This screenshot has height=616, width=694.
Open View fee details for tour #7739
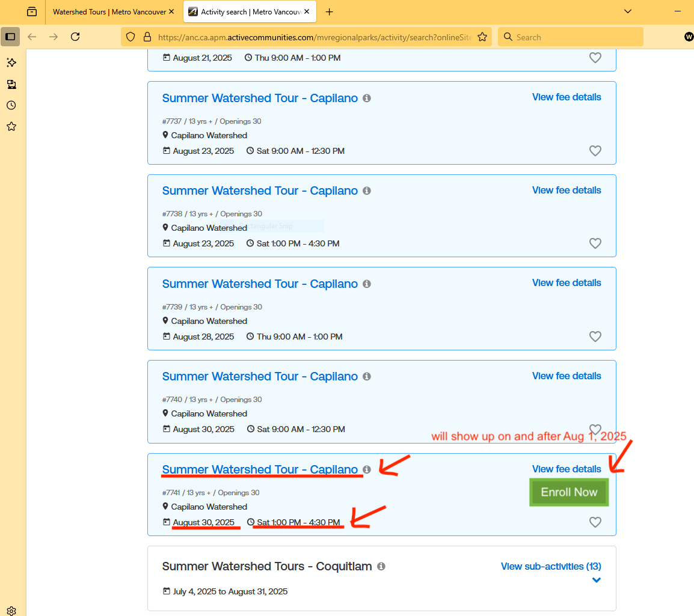pos(566,282)
